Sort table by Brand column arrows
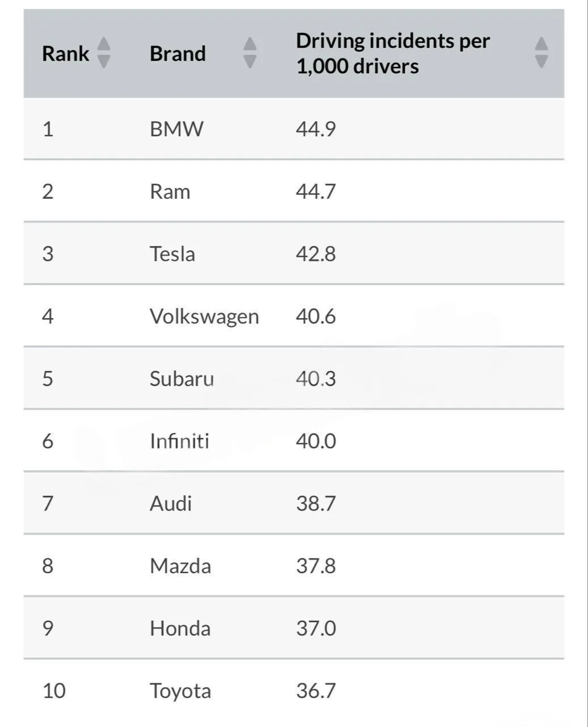588x727 pixels. tap(250, 53)
